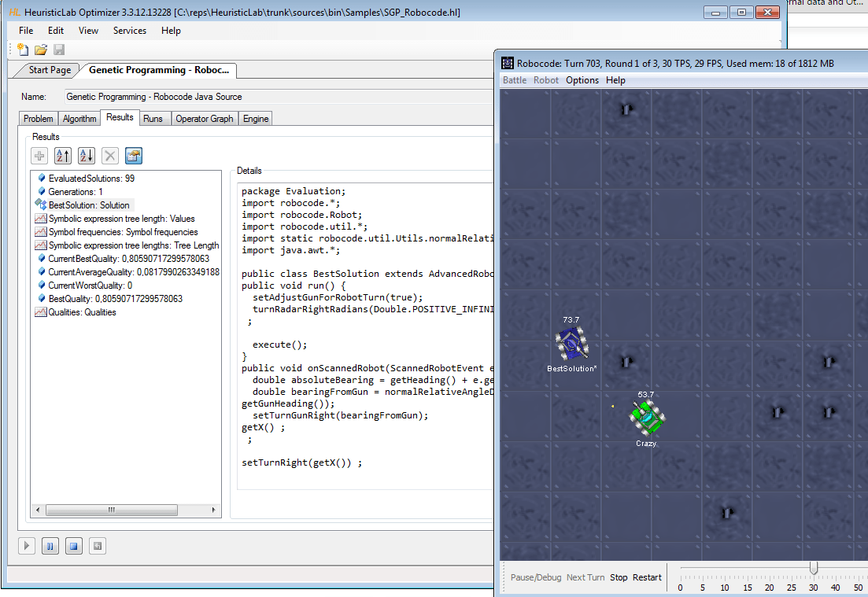Viewport: 868px width, 597px height.
Task: Click the New Item toolbar icon
Action: [x=23, y=50]
